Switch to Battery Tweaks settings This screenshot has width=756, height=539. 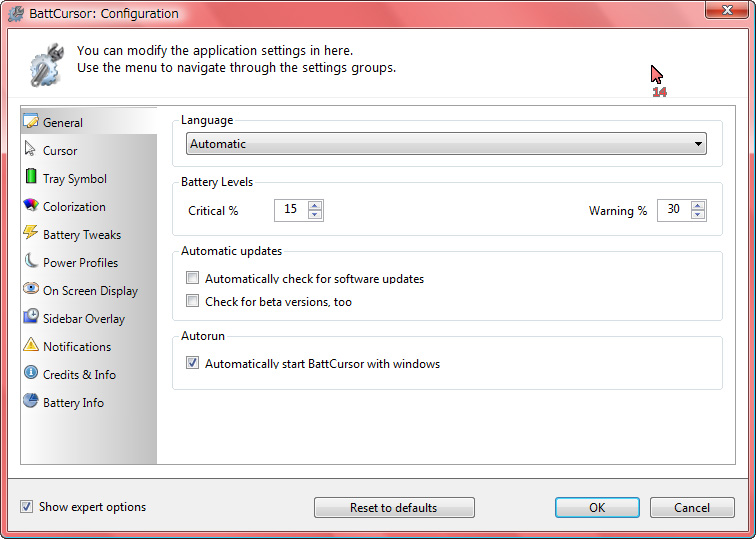click(x=89, y=234)
